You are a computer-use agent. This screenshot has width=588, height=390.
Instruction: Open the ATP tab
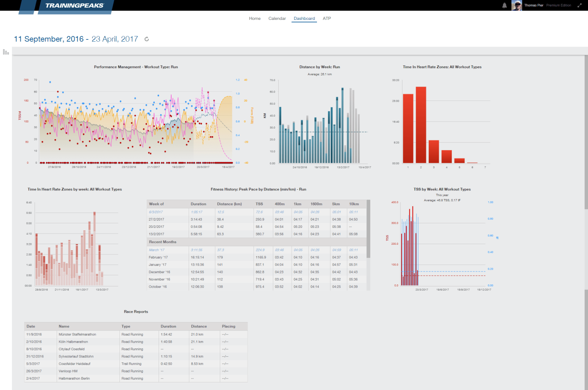(x=327, y=18)
